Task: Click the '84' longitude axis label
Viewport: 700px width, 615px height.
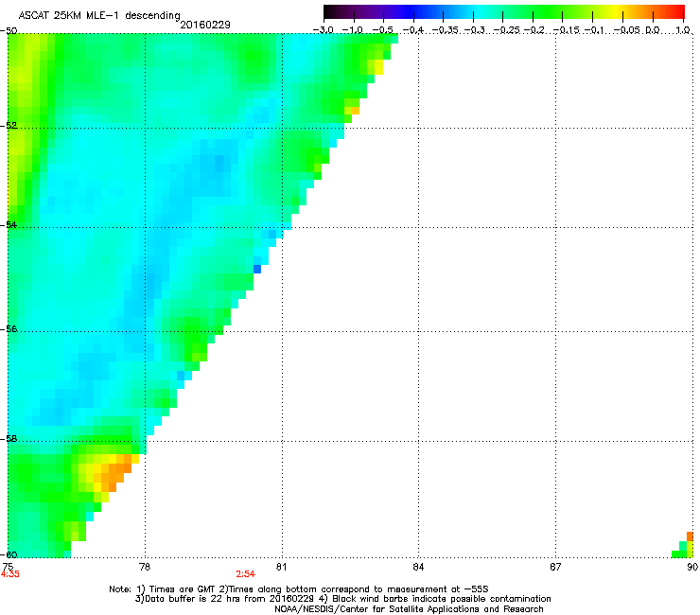Action: [418, 567]
